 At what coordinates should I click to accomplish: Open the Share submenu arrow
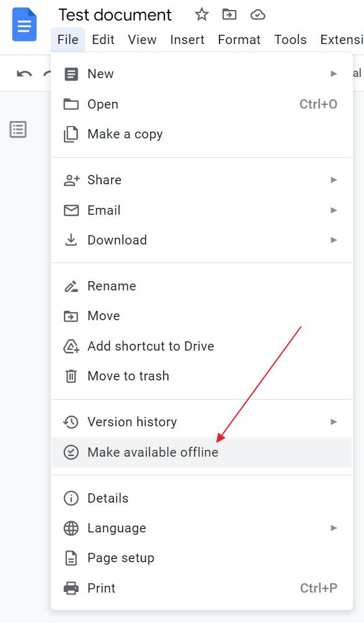click(x=333, y=180)
